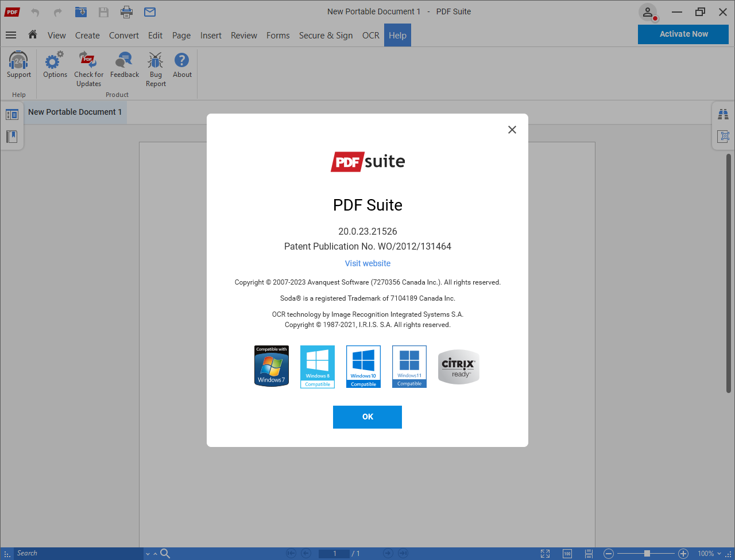Switch to the Convert tab
The width and height of the screenshot is (735, 560).
(124, 36)
